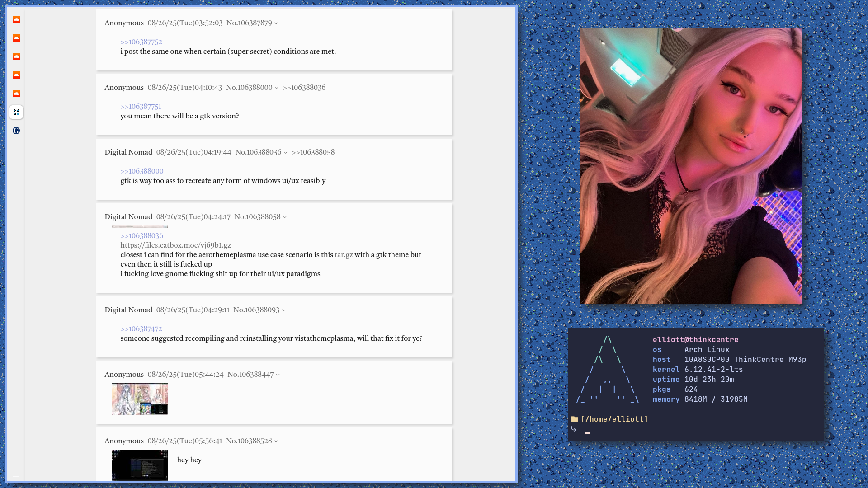The height and width of the screenshot is (488, 868).
Task: Click the >>106387472 quote link
Action: pos(141,329)
